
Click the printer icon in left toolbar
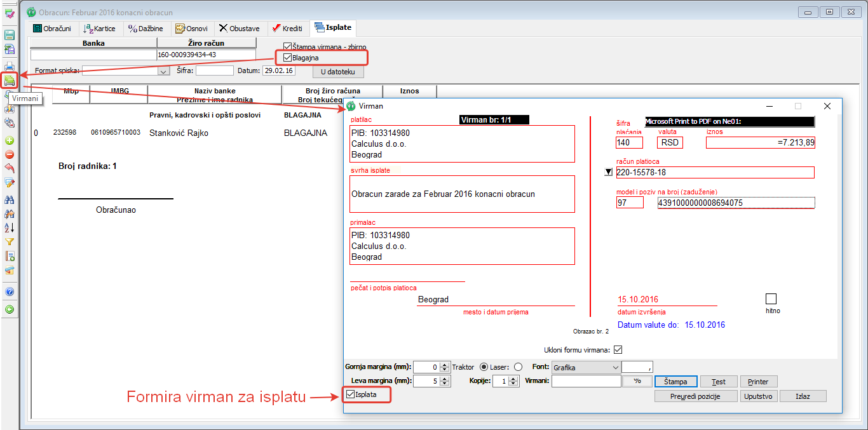pyautogui.click(x=10, y=65)
